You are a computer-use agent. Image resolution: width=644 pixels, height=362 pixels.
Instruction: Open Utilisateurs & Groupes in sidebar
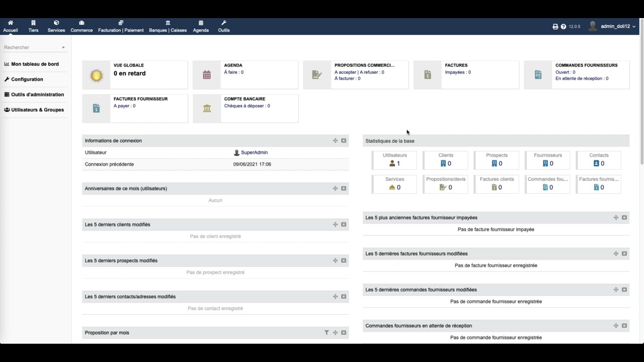click(x=34, y=110)
